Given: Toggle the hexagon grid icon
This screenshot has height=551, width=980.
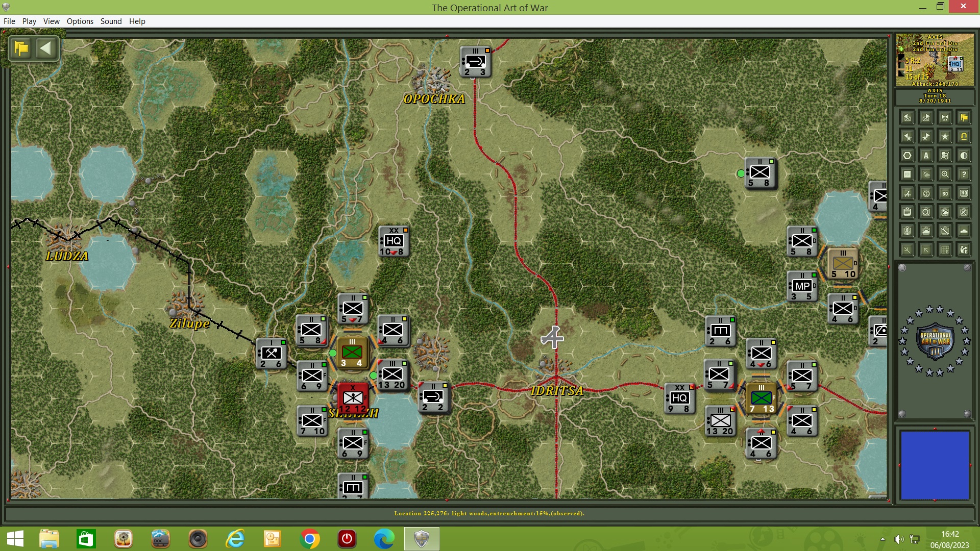Looking at the screenshot, I should point(907,156).
